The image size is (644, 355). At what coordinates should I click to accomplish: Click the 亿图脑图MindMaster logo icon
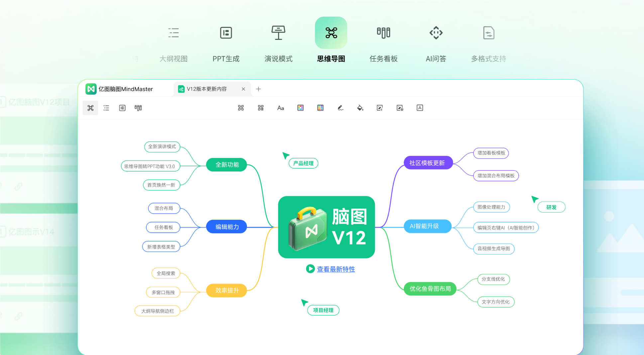coord(91,89)
